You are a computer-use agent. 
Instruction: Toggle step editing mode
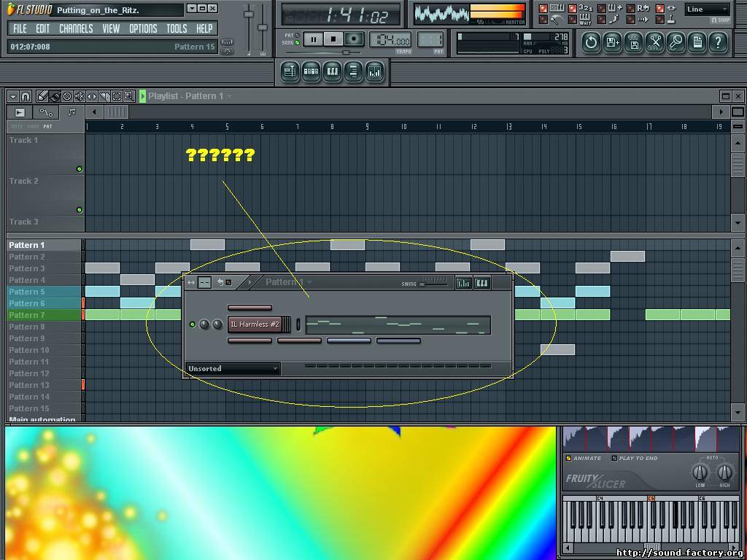[x=602, y=20]
